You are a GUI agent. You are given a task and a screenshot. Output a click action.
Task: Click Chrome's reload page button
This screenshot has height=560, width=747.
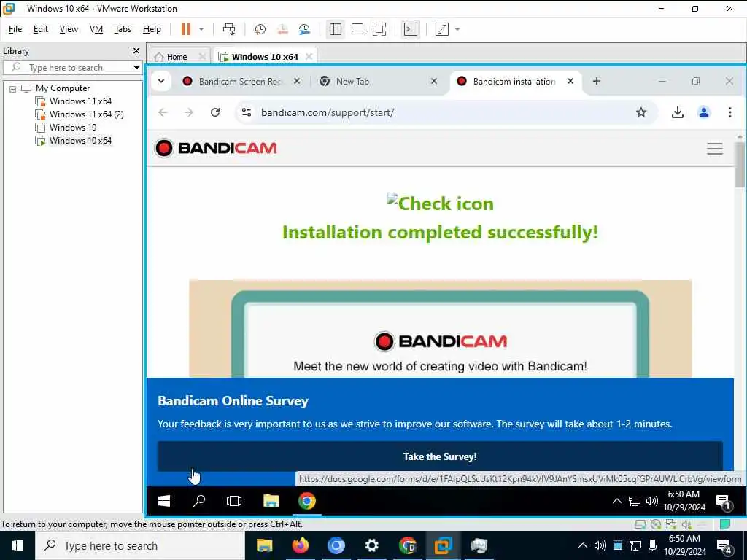215,112
